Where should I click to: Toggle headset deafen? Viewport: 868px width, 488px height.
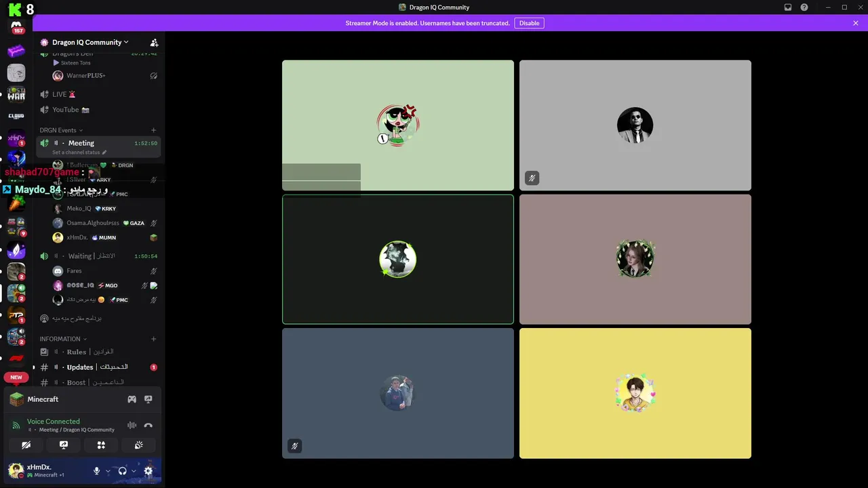(x=123, y=471)
